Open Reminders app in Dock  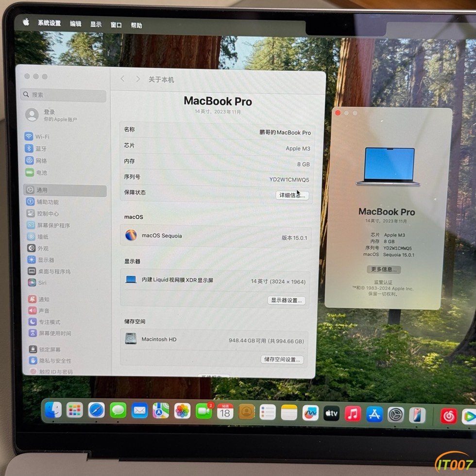pos(268,412)
